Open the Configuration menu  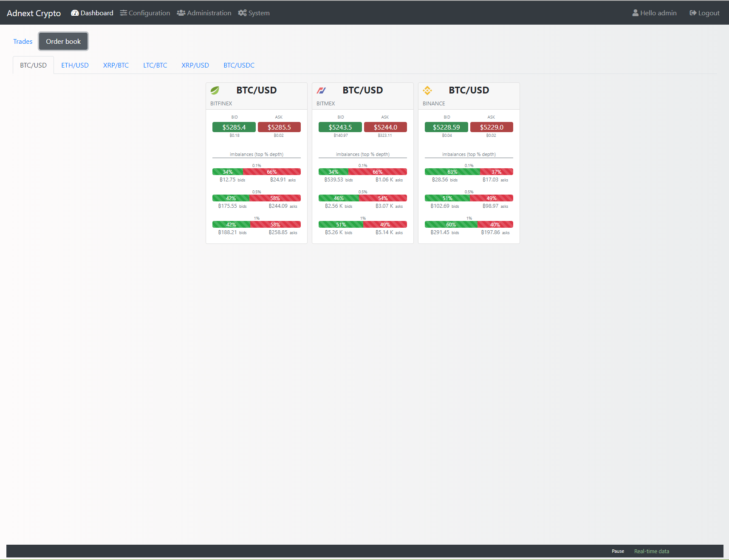[x=145, y=13]
